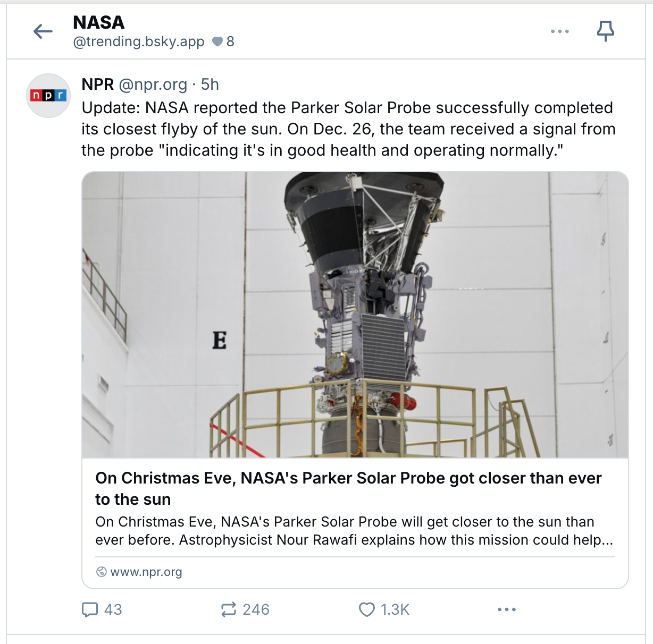
Task: Click the post text about the closest flyby
Action: [x=348, y=129]
